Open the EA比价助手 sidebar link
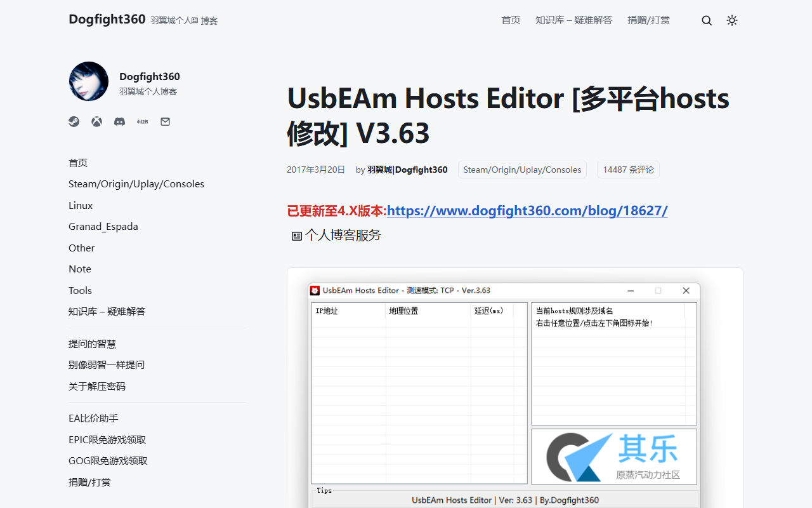Image resolution: width=812 pixels, height=508 pixels. coord(94,418)
